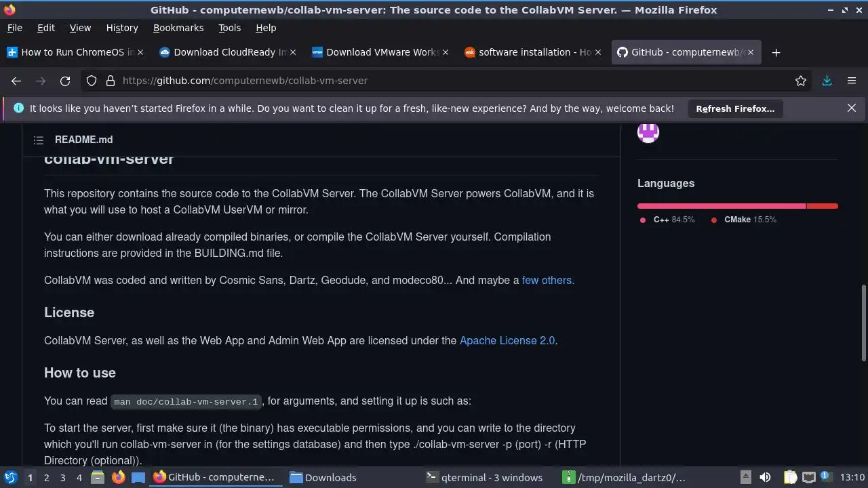Click the Refresh Firefox… button

coord(735,108)
